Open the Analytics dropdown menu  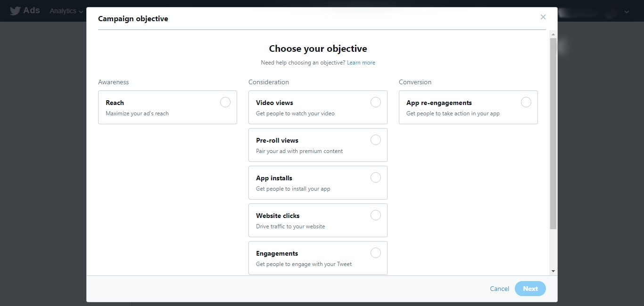coord(66,11)
